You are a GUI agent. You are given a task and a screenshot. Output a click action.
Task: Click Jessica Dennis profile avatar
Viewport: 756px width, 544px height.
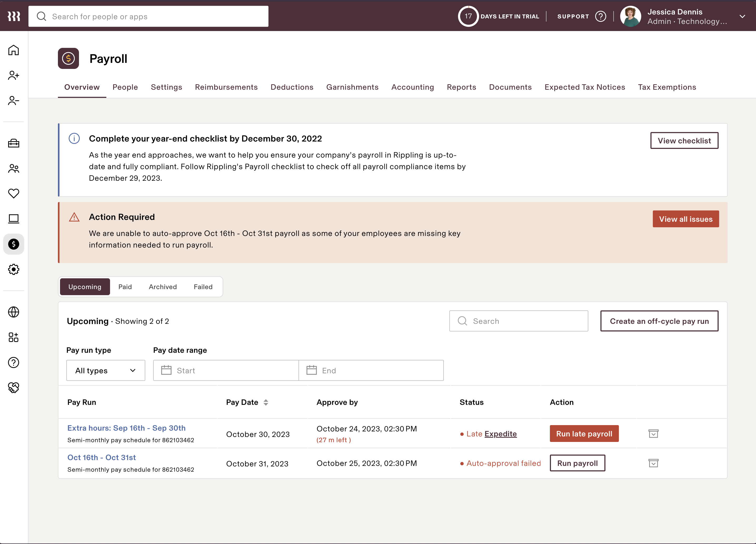(631, 16)
